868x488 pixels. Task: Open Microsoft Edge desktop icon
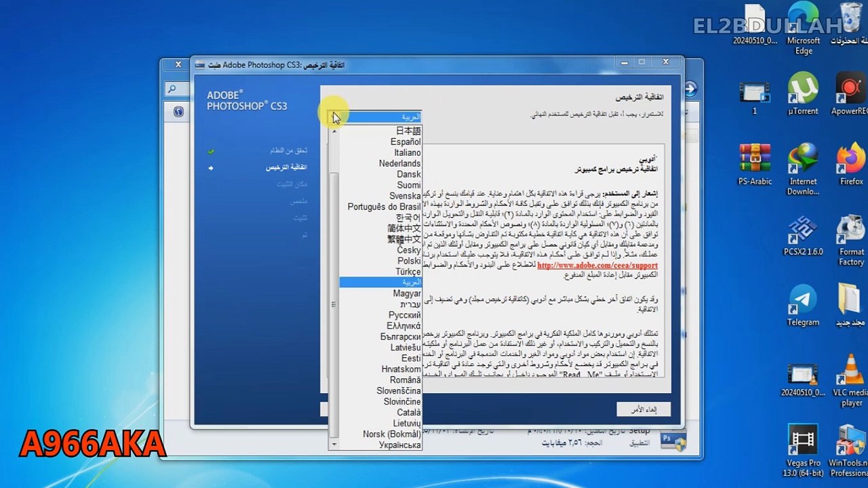point(804,28)
